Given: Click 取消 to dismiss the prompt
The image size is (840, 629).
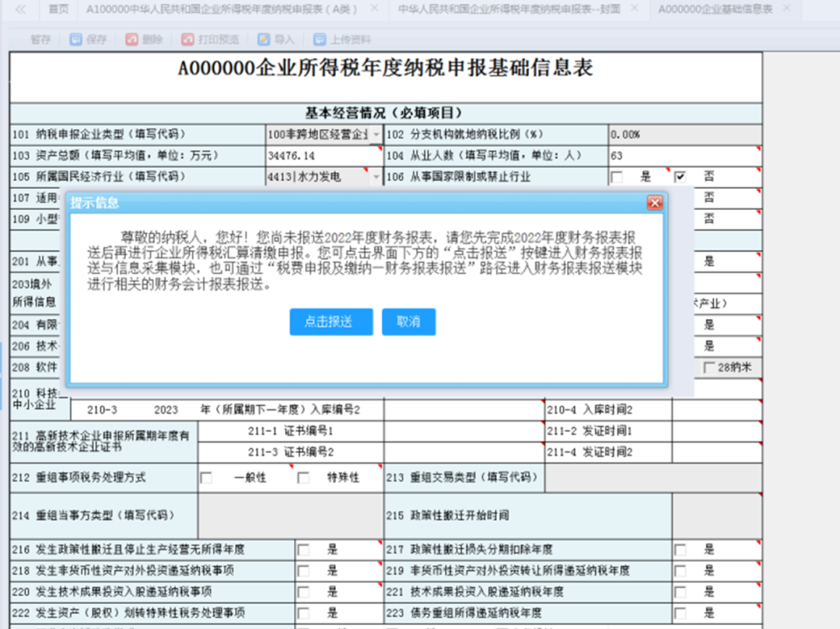Looking at the screenshot, I should coord(409,322).
